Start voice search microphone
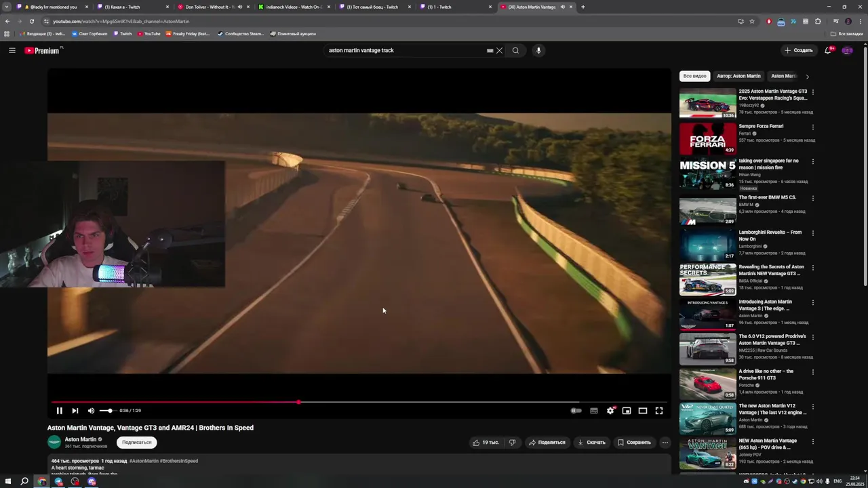This screenshot has width=868, height=488. click(538, 50)
